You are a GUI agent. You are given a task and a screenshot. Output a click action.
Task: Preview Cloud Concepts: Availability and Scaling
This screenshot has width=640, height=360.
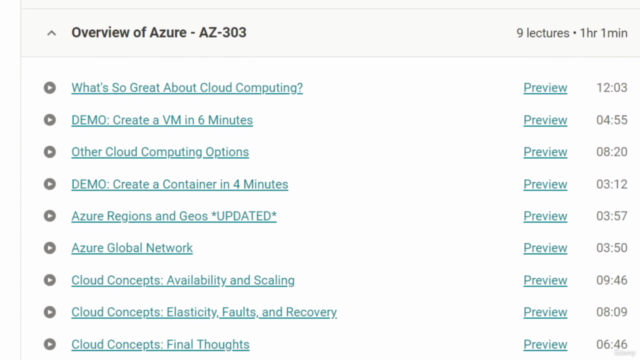(545, 280)
